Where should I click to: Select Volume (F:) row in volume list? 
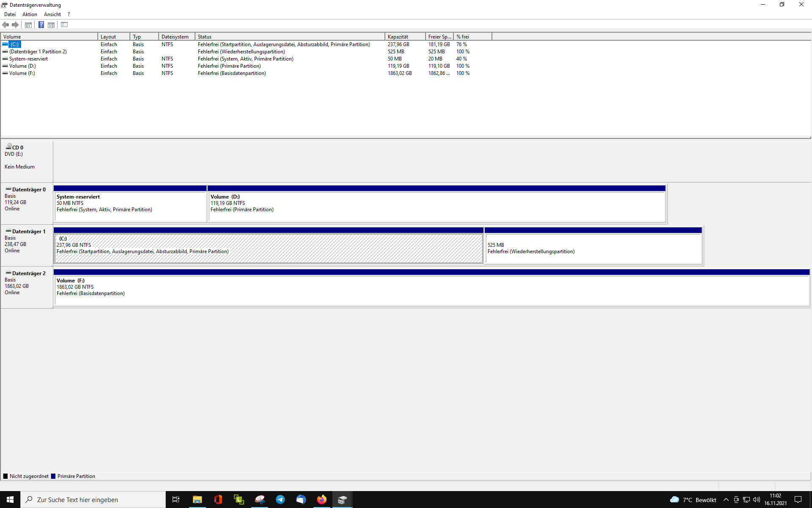22,73
